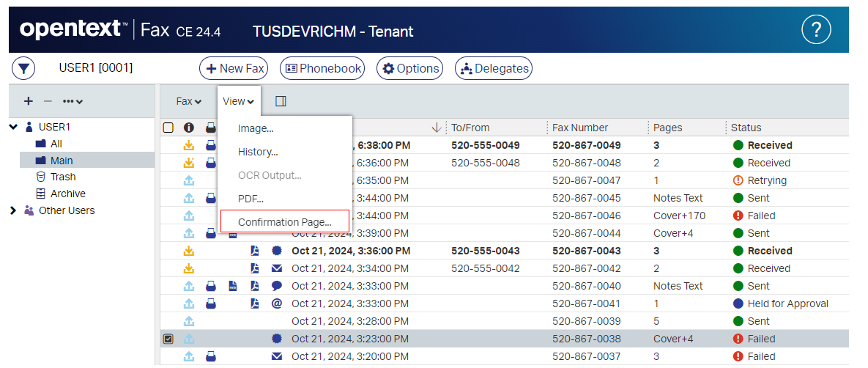
Task: Toggle the preview pane layout icon
Action: pos(281,101)
